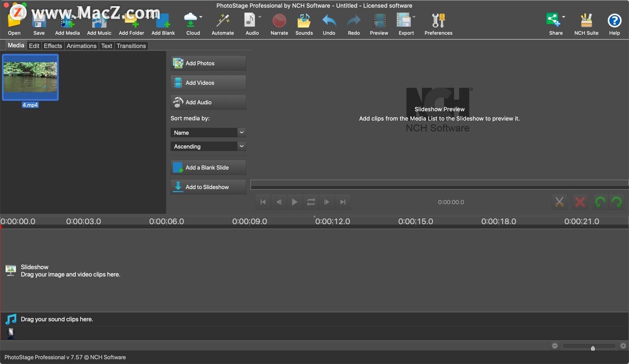Click the microphone narration track icon
This screenshot has width=629, height=364.
(11, 333)
